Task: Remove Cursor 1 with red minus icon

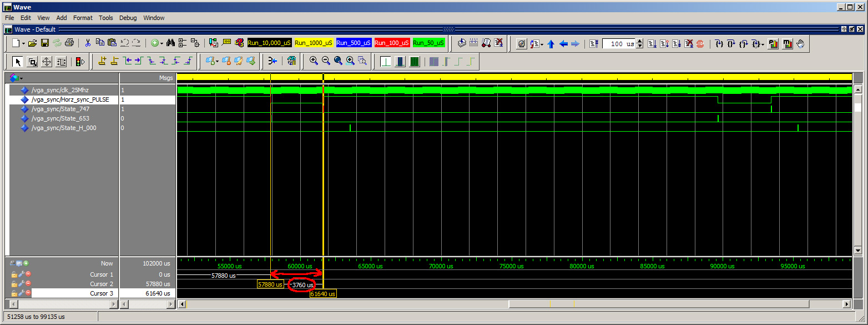Action: (28, 274)
